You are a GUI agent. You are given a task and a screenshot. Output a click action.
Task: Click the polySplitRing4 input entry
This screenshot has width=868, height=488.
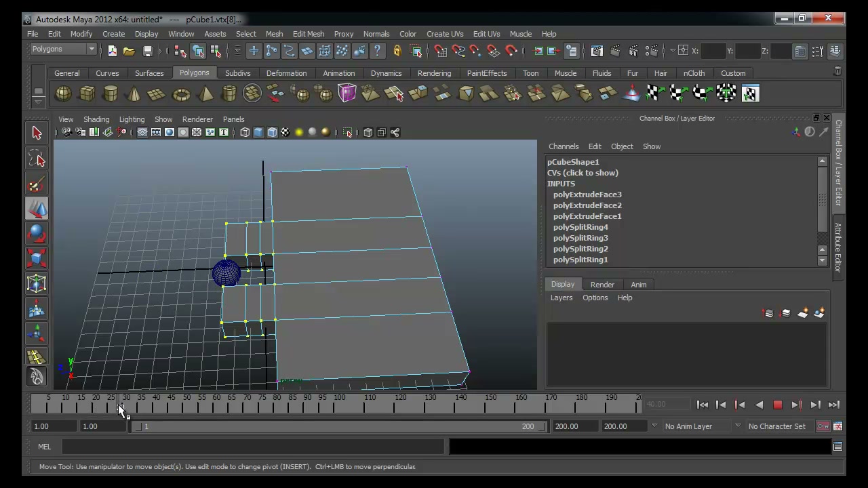click(x=580, y=227)
